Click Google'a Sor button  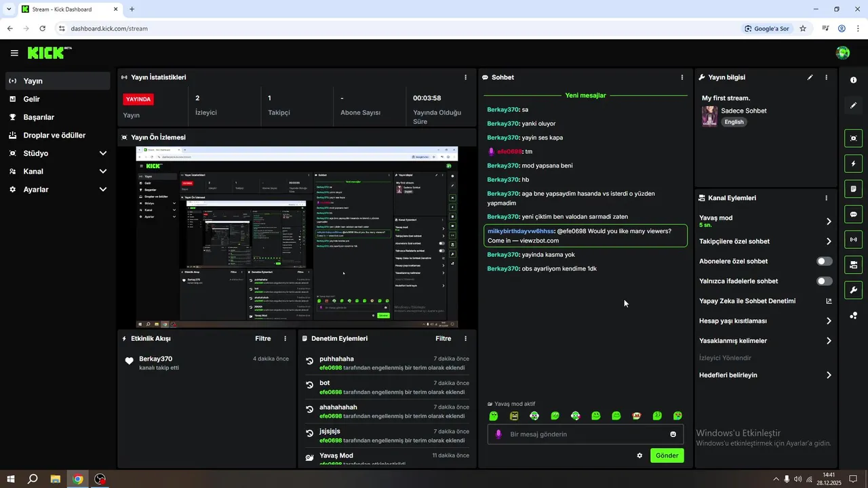pos(767,28)
